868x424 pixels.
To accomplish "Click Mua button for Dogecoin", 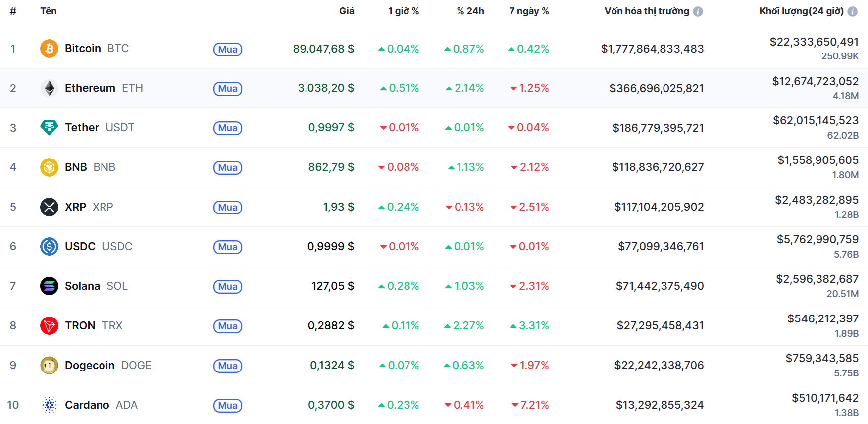I will (228, 366).
